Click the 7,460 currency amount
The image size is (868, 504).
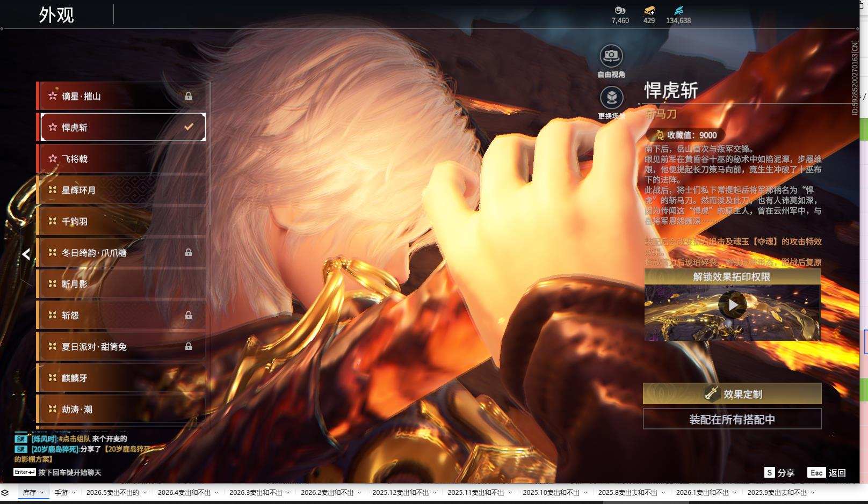click(620, 20)
